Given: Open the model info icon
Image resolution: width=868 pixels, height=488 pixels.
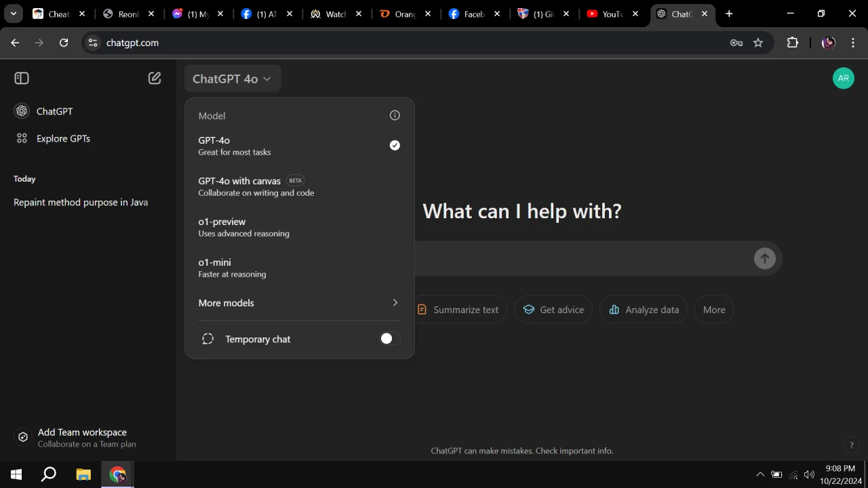Looking at the screenshot, I should click(x=395, y=115).
